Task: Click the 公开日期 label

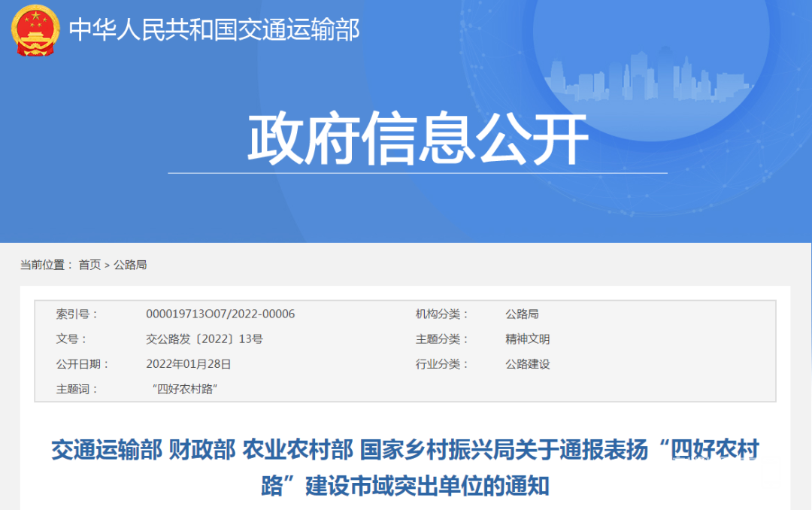Action: pos(83,364)
